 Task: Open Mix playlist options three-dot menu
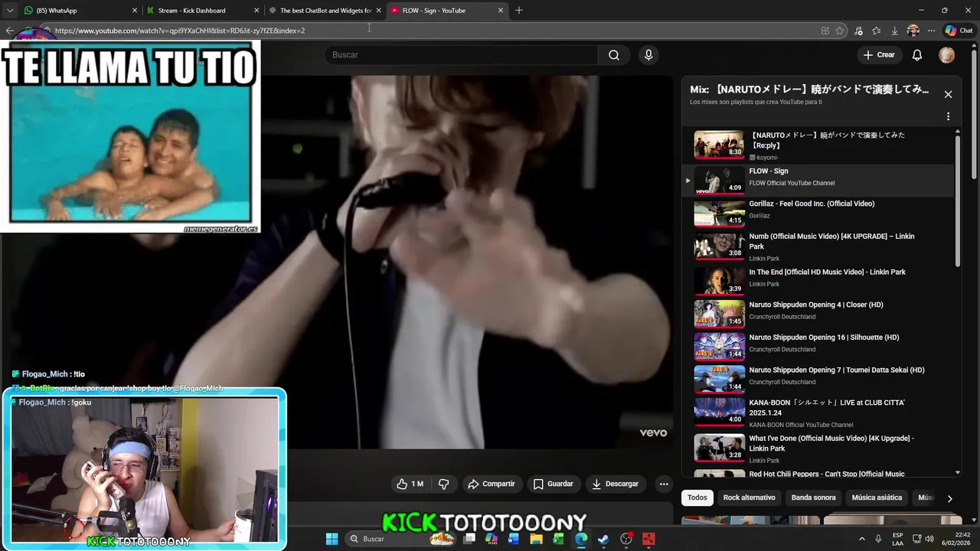click(x=948, y=117)
